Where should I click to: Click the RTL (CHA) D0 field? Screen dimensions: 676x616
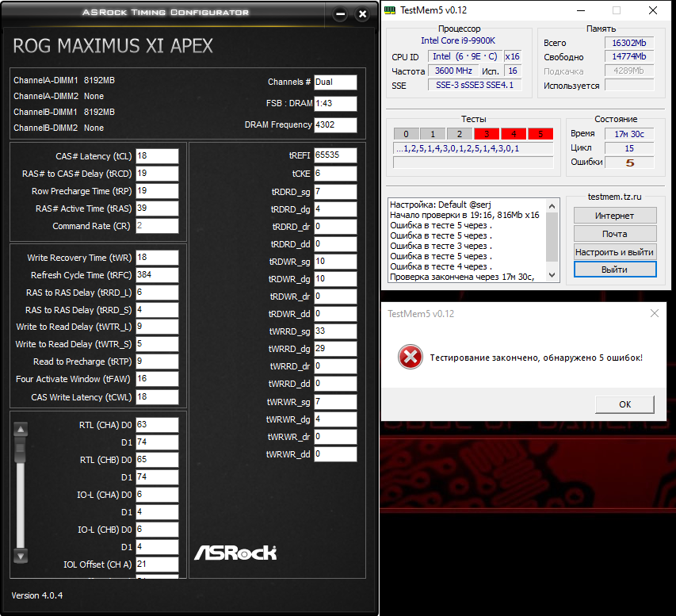tap(157, 425)
